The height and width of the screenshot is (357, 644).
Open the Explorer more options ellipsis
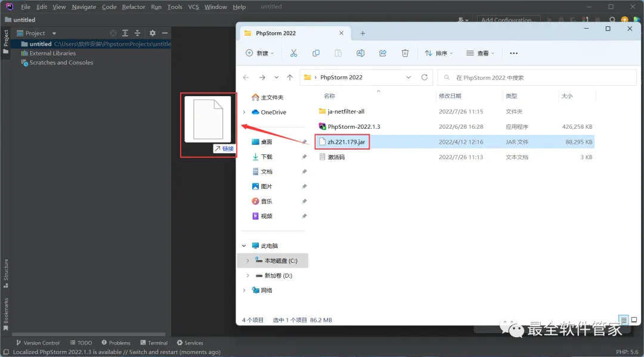(513, 53)
